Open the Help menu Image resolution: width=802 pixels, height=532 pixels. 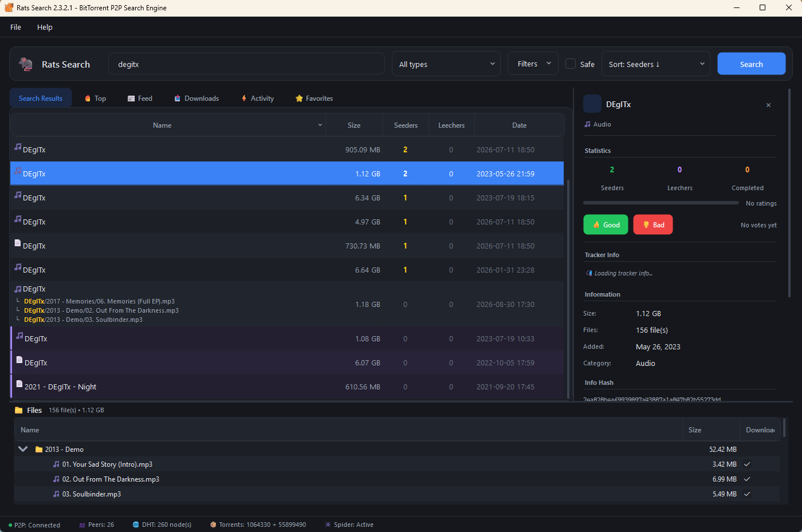(x=45, y=27)
